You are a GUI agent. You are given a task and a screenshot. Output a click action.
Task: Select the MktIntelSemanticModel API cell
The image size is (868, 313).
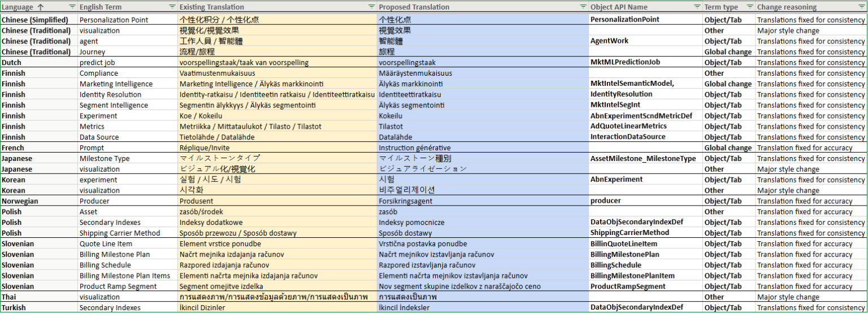click(x=645, y=84)
